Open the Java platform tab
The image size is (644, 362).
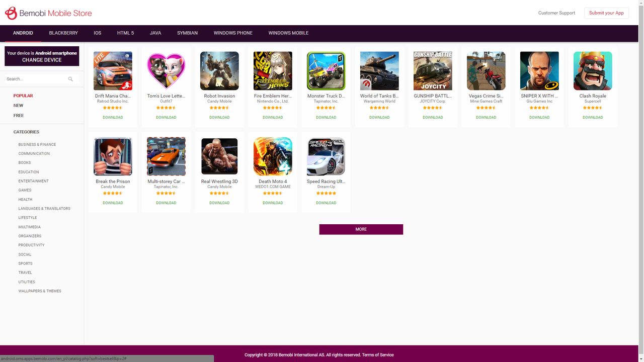click(x=155, y=33)
